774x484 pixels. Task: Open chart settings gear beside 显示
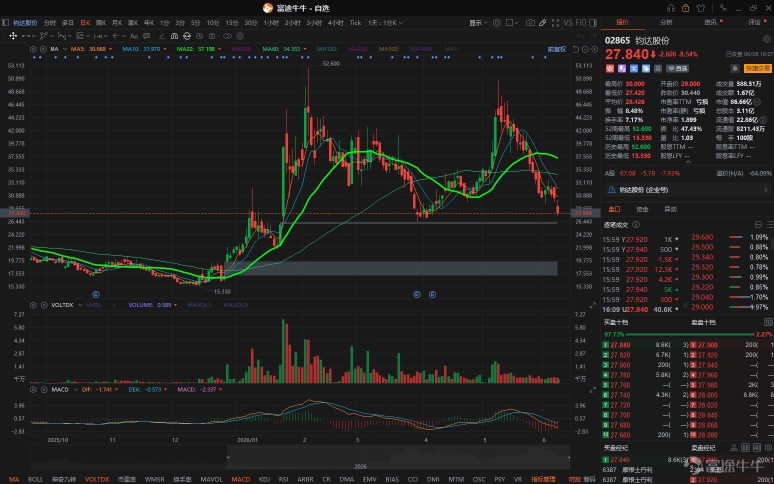[x=497, y=23]
